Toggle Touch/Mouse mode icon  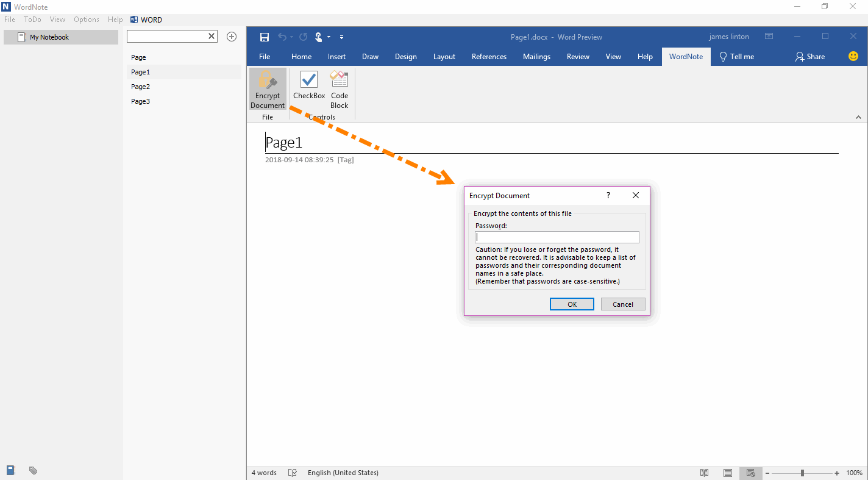[318, 37]
